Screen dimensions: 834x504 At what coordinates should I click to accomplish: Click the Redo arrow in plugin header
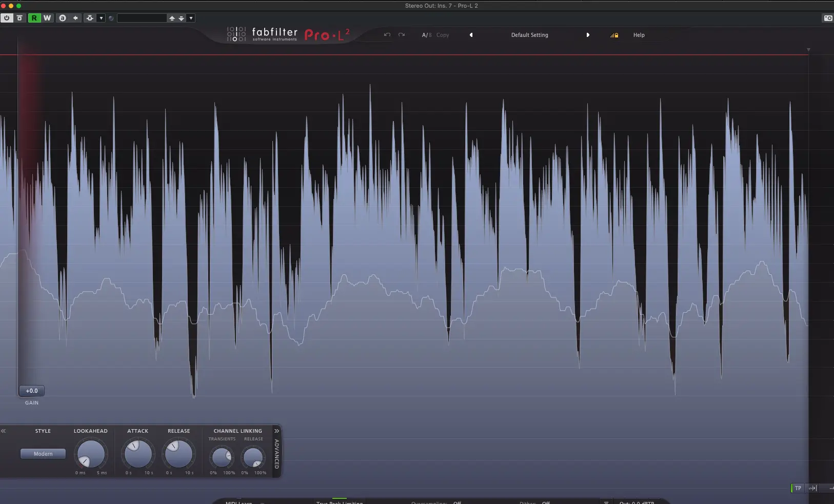pos(402,35)
